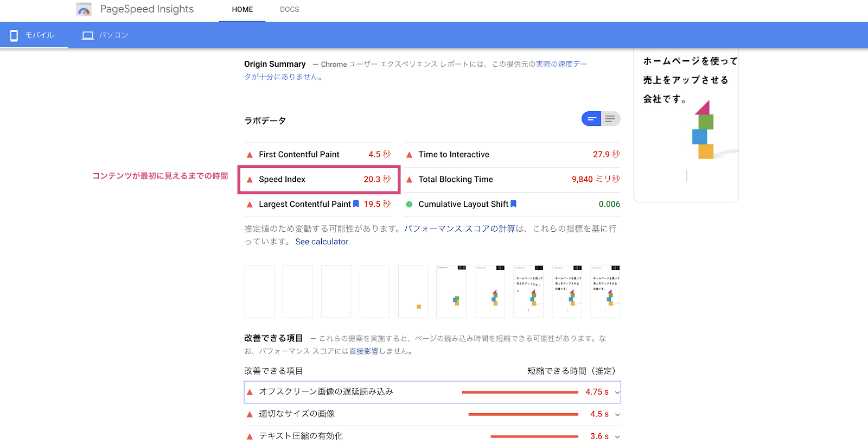Viewport: 868px width, 443px height.
Task: Click the ラボデータ heading
Action: (265, 121)
